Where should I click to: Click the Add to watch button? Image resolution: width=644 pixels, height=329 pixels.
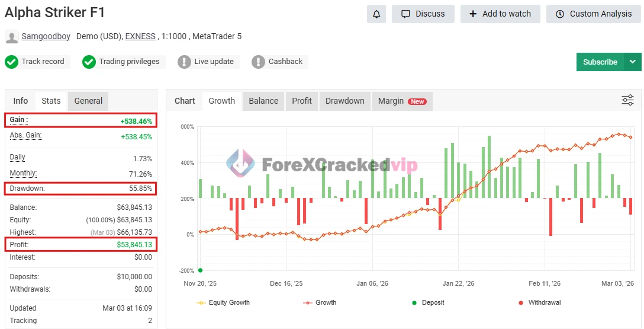[500, 14]
